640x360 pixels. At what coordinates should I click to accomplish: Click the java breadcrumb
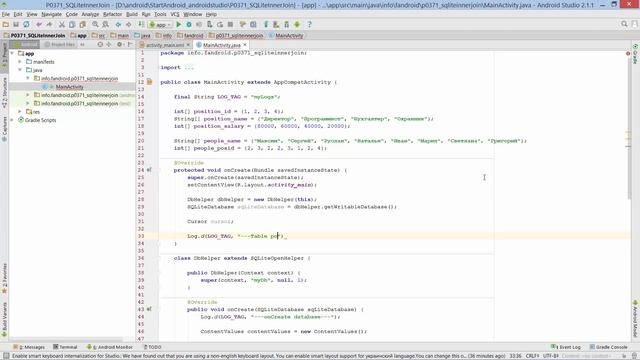(142, 36)
